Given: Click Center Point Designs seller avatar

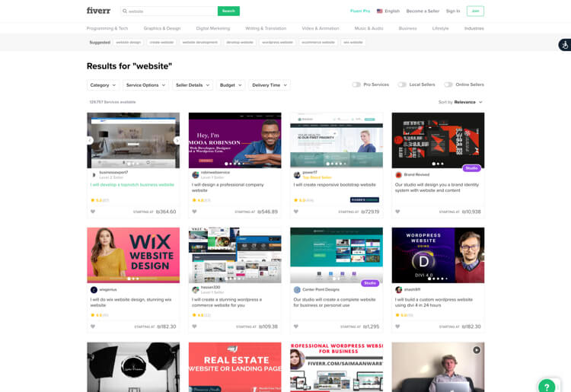Looking at the screenshot, I should (x=297, y=290).
